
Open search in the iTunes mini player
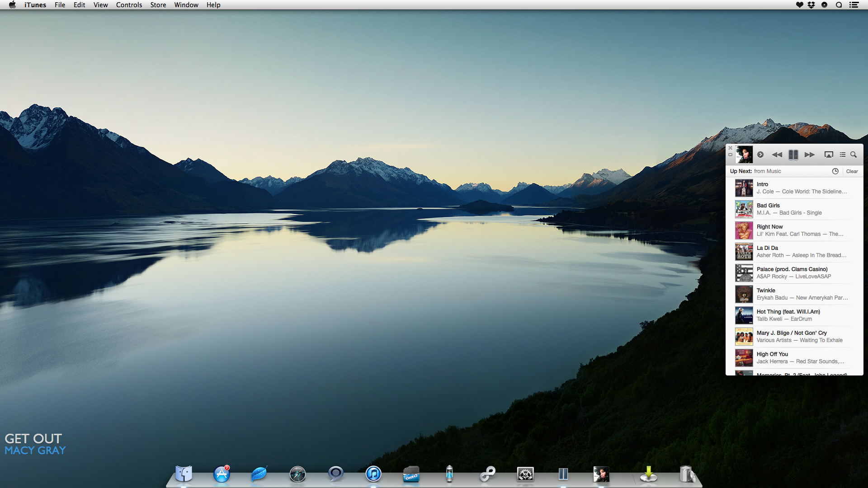[x=854, y=155]
